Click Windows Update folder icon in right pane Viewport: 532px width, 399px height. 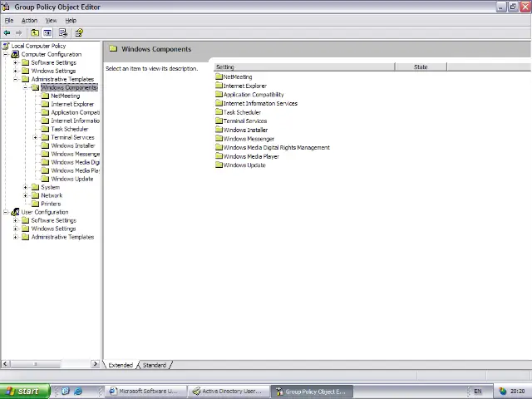[x=219, y=165]
